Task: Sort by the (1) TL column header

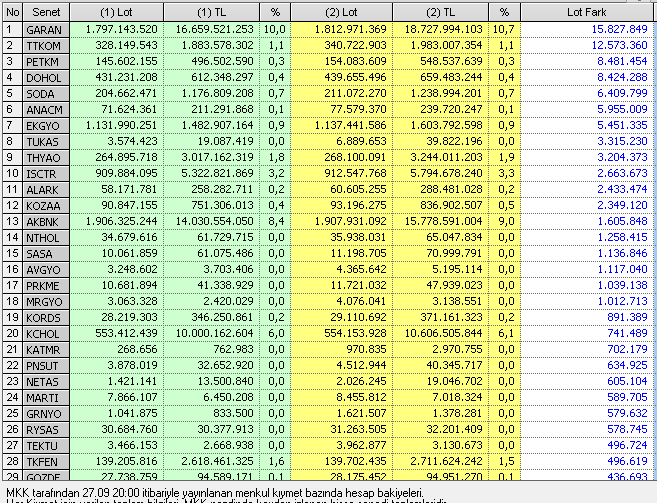Action: click(x=211, y=13)
